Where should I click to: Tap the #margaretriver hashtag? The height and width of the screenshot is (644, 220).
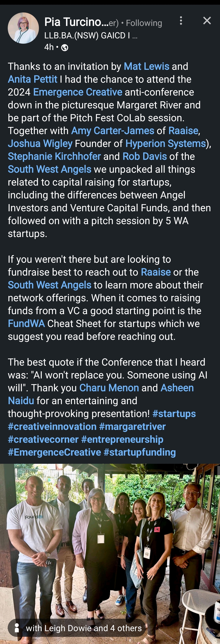(132, 426)
